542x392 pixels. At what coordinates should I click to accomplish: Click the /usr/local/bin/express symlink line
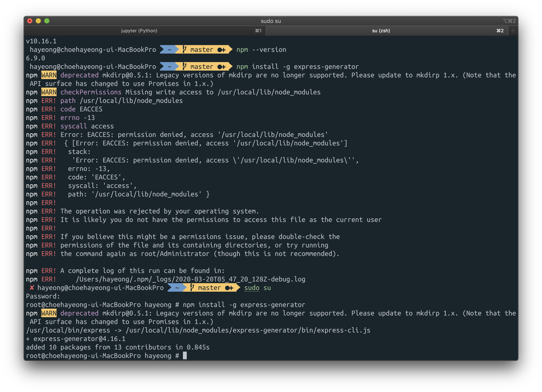198,330
